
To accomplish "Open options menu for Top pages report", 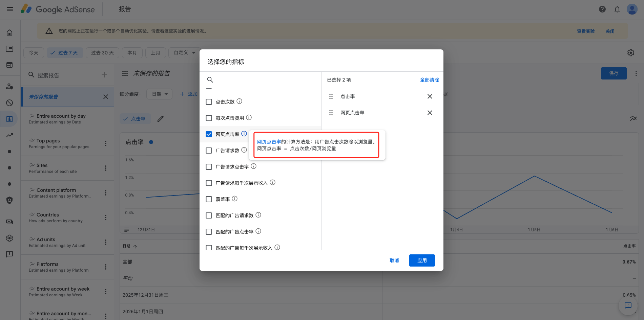I will [x=106, y=143].
